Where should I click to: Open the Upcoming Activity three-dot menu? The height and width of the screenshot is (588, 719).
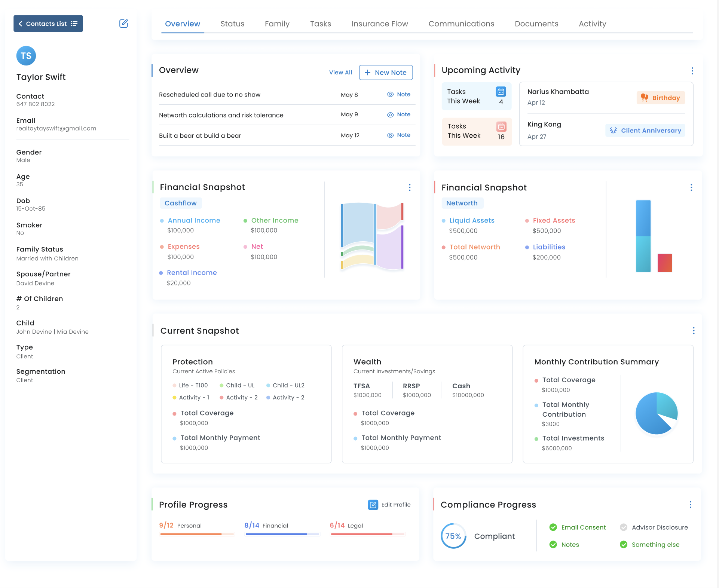pyautogui.click(x=692, y=71)
